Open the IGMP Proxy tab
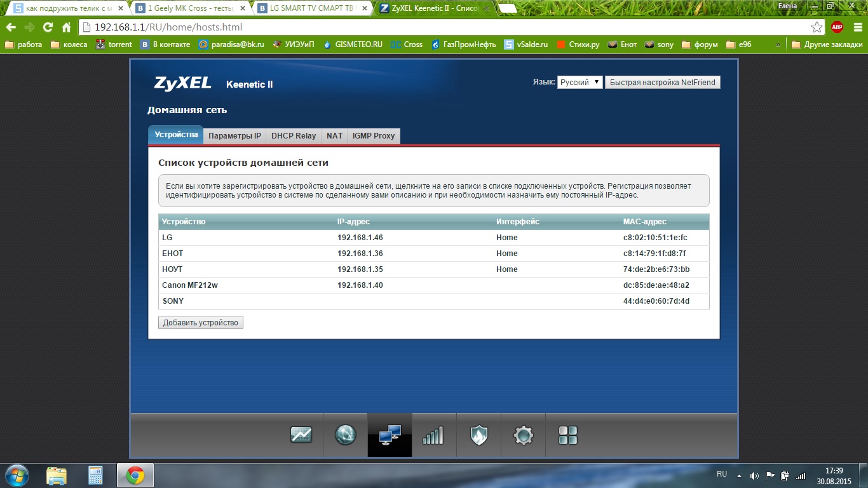The height and width of the screenshot is (488, 868). pos(374,136)
